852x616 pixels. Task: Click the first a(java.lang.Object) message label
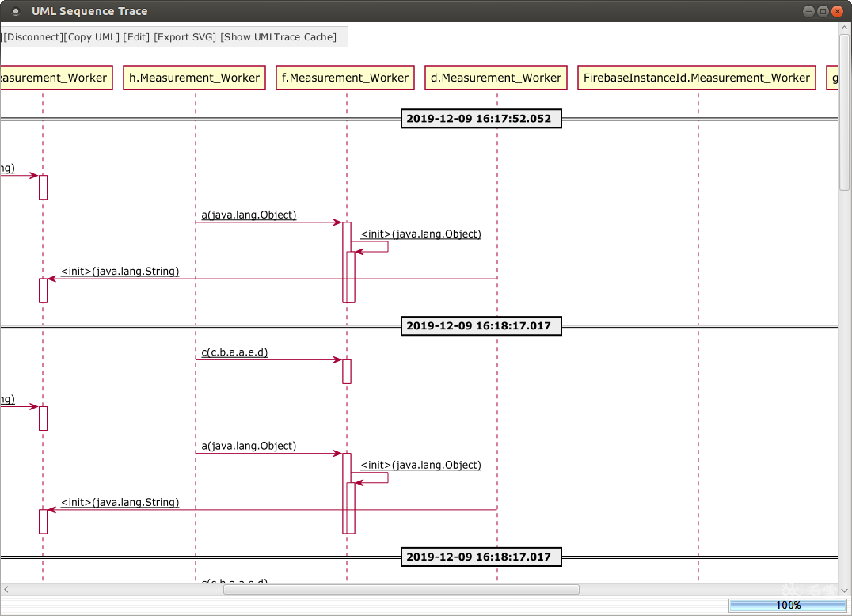pyautogui.click(x=249, y=215)
